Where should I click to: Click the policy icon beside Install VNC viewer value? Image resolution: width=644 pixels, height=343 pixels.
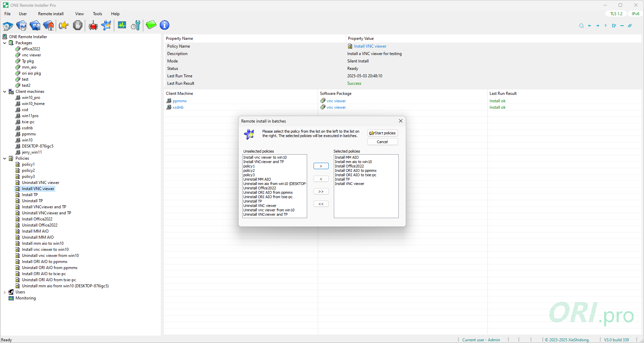click(x=350, y=46)
